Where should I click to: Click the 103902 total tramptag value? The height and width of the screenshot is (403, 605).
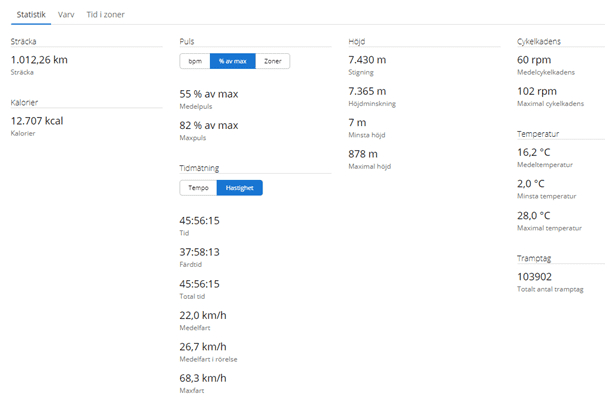click(536, 277)
